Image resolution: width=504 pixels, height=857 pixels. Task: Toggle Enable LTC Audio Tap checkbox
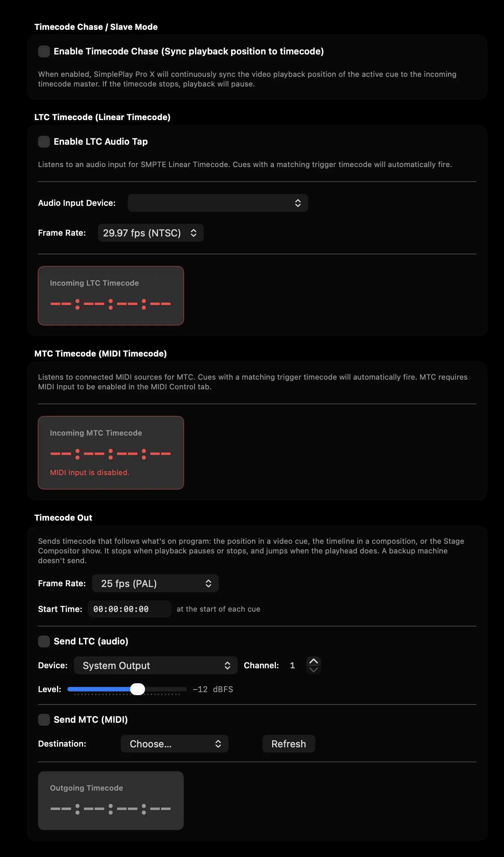click(44, 142)
